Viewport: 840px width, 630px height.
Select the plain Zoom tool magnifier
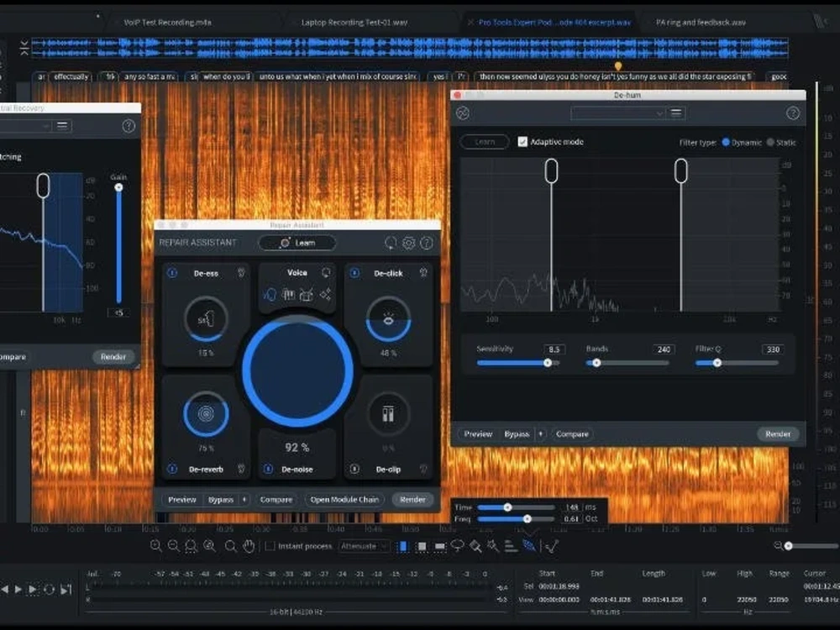pos(230,546)
